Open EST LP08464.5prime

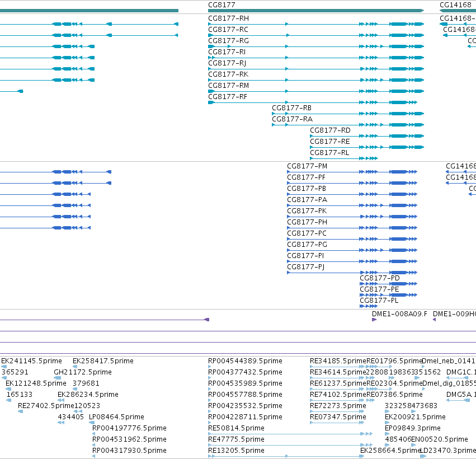point(116,417)
